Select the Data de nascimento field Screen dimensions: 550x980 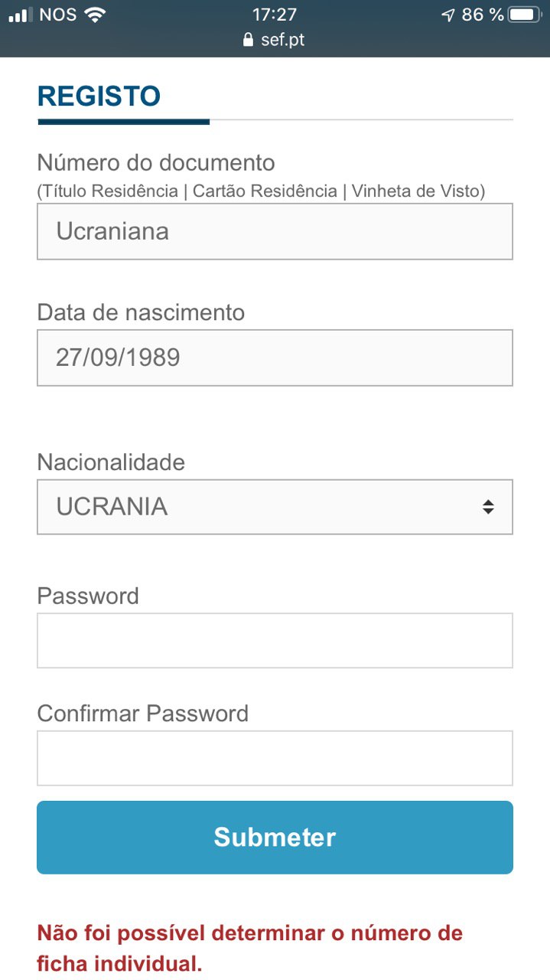(x=275, y=358)
